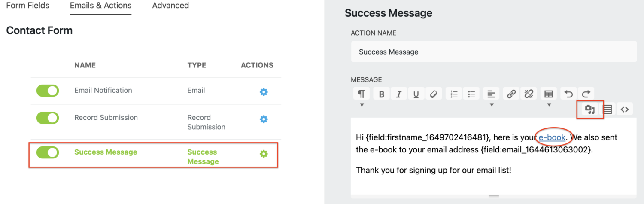Click the ACTIONS column header

(257, 65)
